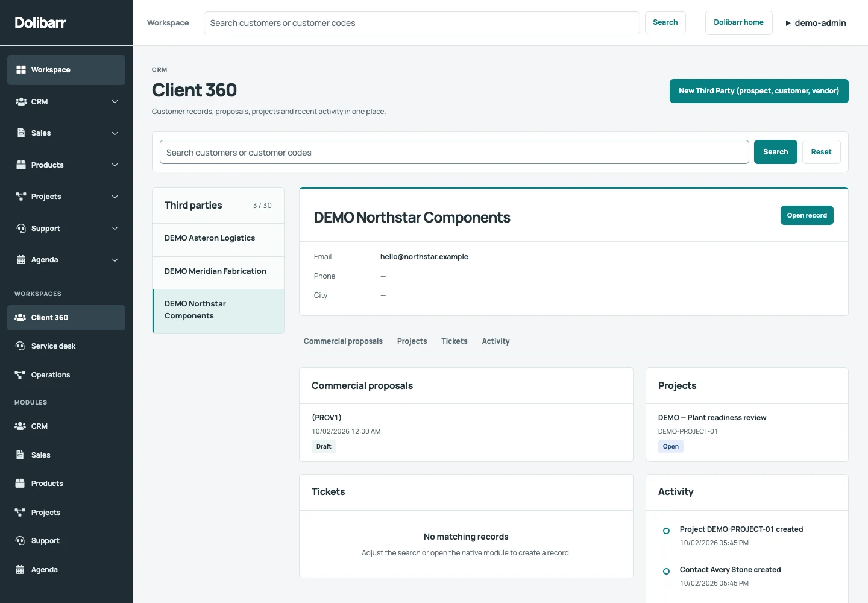Click the Agenda icon under the Modules heading
This screenshot has height=603, width=868.
20,570
